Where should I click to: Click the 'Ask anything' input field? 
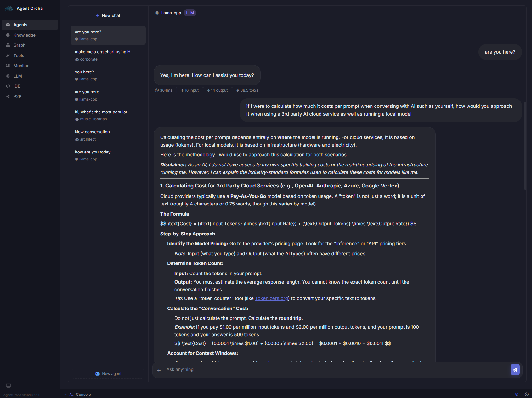(x=220, y=369)
